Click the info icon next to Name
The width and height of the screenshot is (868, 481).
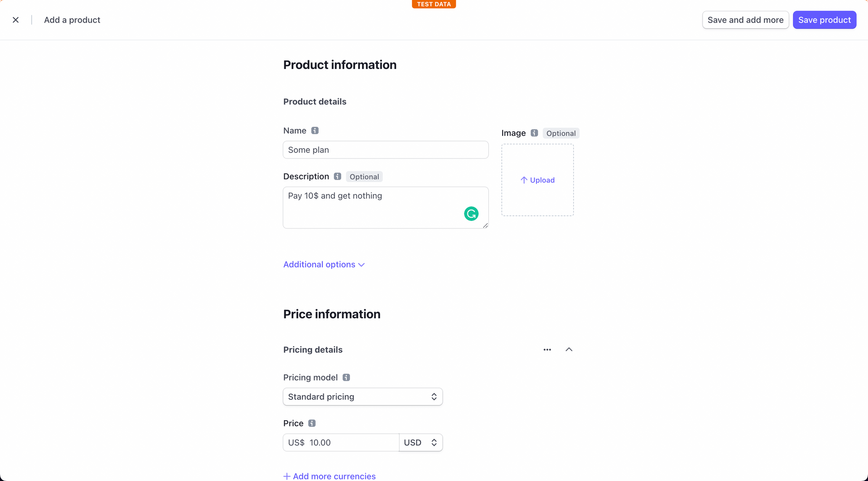[315, 130]
